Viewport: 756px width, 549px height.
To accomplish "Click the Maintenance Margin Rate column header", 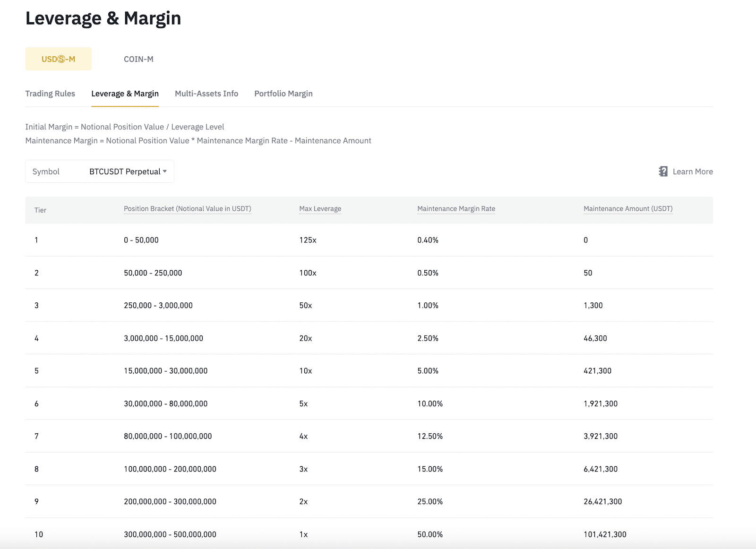I will pyautogui.click(x=456, y=209).
